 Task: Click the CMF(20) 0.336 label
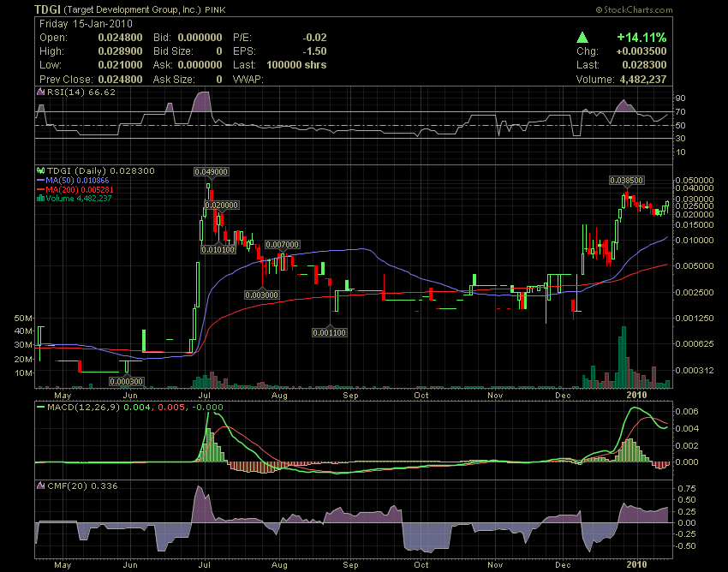coord(82,486)
